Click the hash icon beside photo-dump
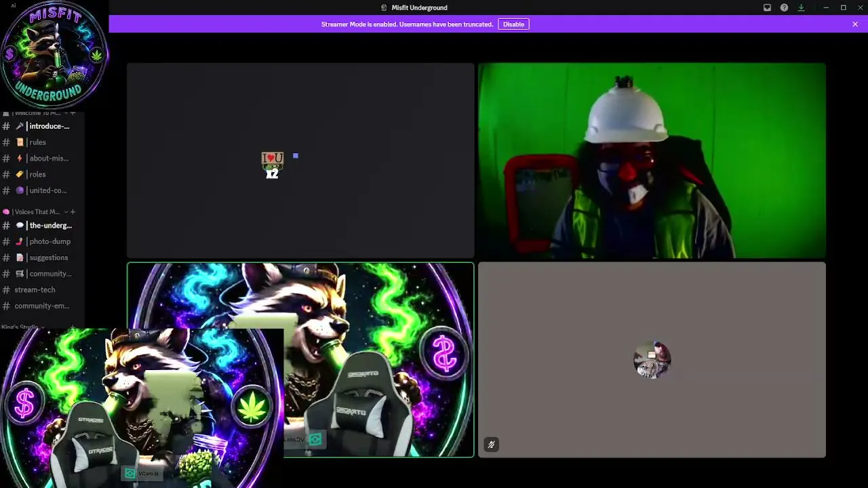This screenshot has height=488, width=868. 6,241
